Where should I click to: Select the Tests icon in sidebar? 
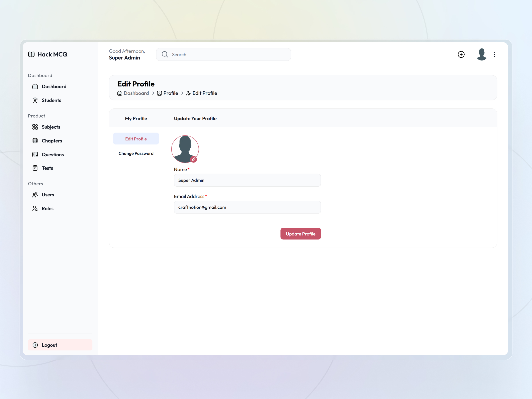(x=35, y=168)
